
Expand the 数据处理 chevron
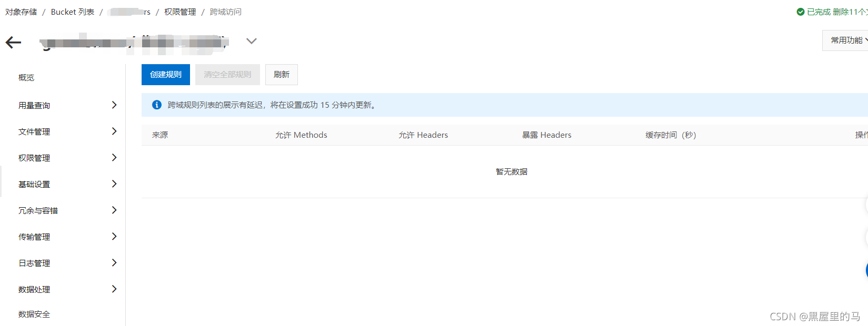[x=114, y=289]
